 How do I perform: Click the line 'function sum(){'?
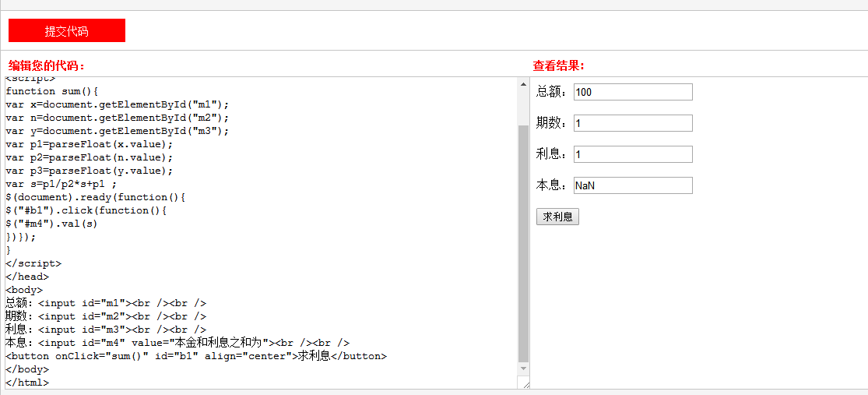tap(52, 91)
